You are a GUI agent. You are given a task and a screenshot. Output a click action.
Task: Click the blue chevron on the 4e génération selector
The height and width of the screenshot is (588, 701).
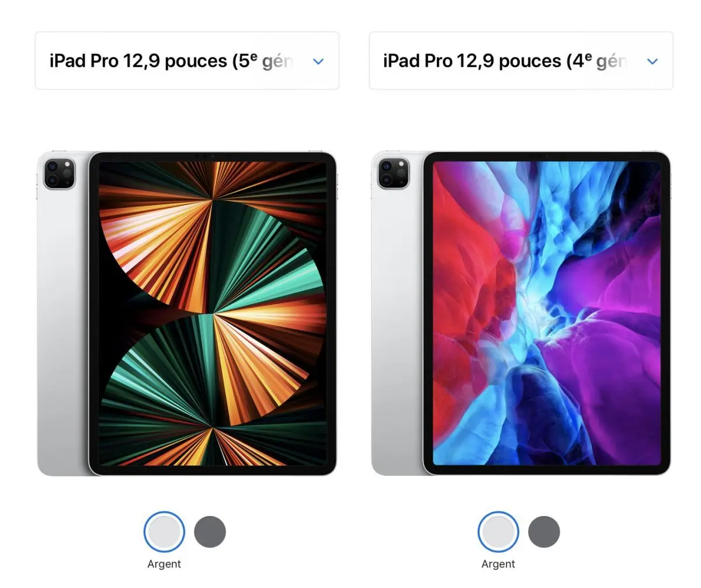coord(653,61)
